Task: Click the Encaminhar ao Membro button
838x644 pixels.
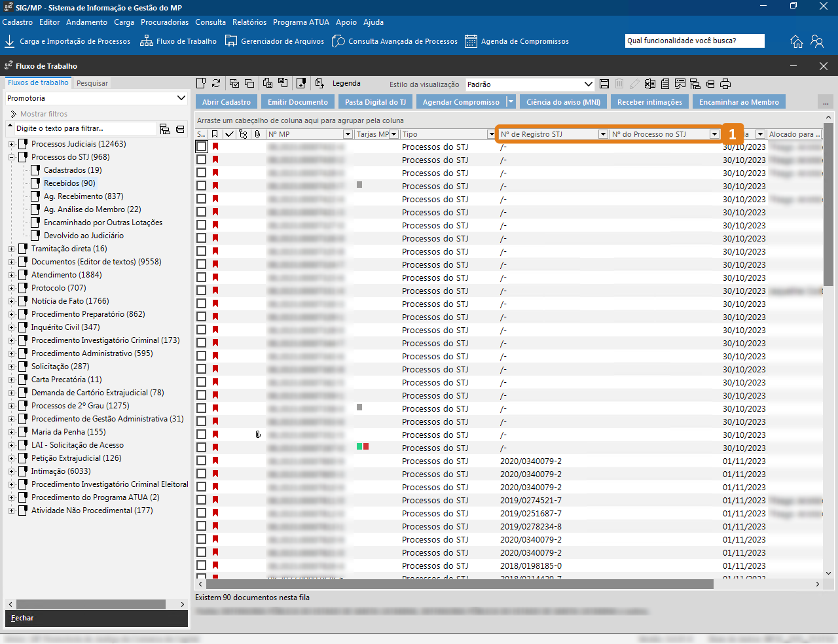Action: point(739,102)
